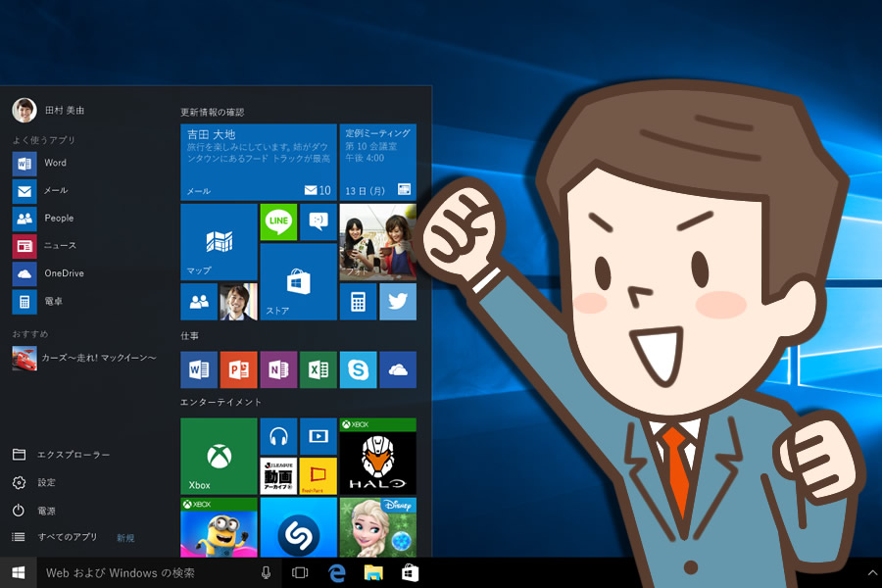
Task: Expand the system tray hidden icons chevron
Action: tap(872, 572)
